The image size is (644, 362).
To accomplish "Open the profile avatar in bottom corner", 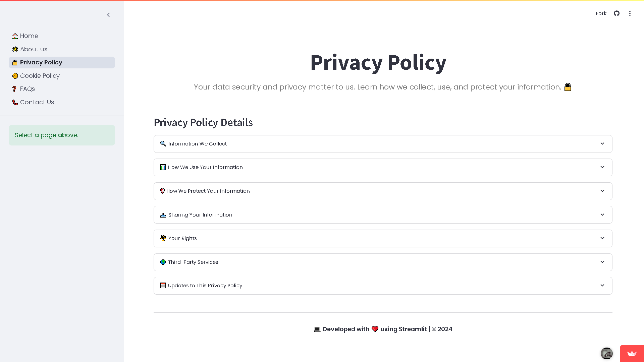I will click(x=606, y=353).
